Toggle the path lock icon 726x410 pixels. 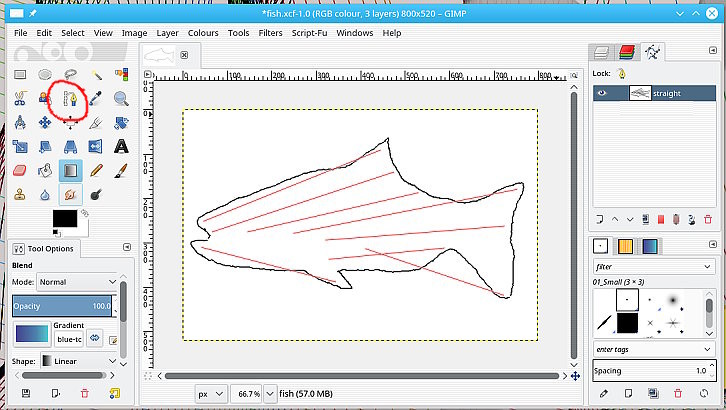pyautogui.click(x=622, y=74)
